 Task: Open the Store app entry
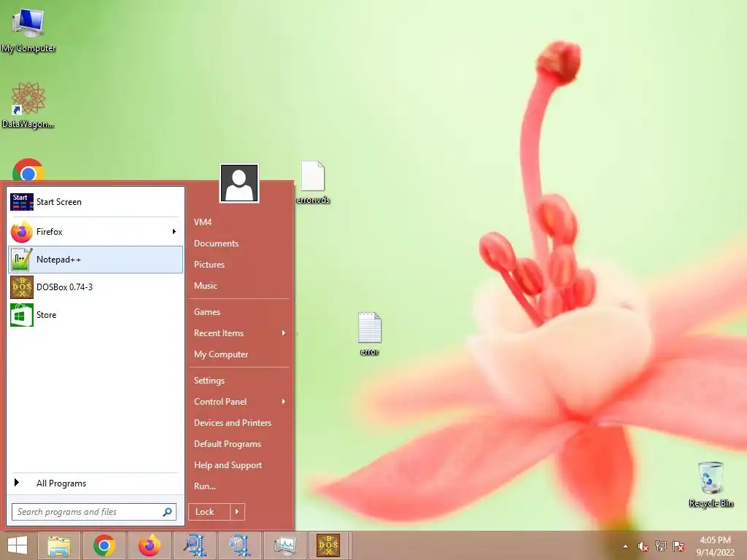pos(96,315)
